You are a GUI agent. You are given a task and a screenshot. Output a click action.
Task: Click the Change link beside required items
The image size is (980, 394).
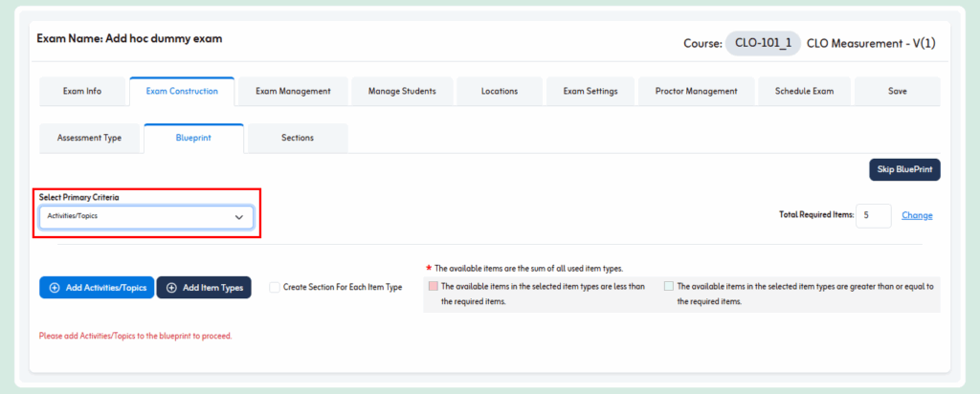917,215
